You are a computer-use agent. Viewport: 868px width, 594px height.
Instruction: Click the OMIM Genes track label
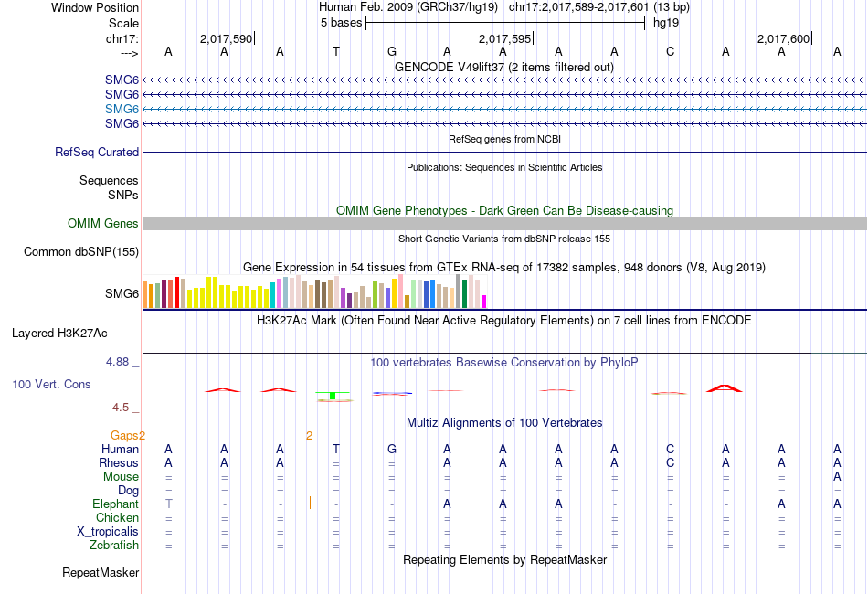click(103, 224)
